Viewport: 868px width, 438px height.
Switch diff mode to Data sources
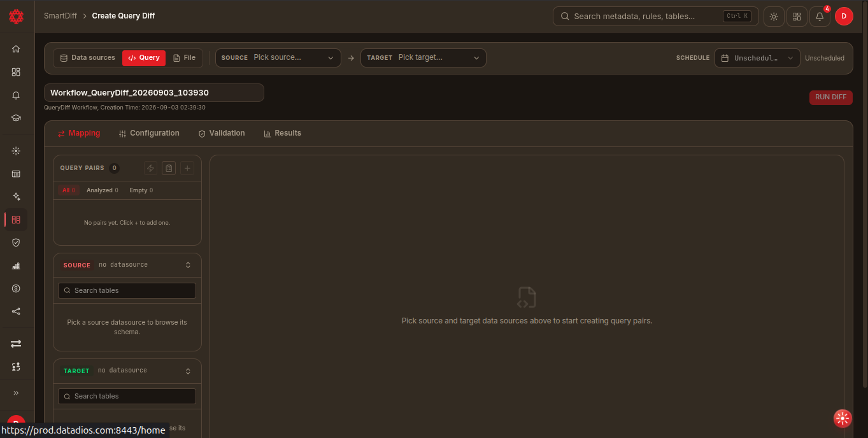(87, 58)
